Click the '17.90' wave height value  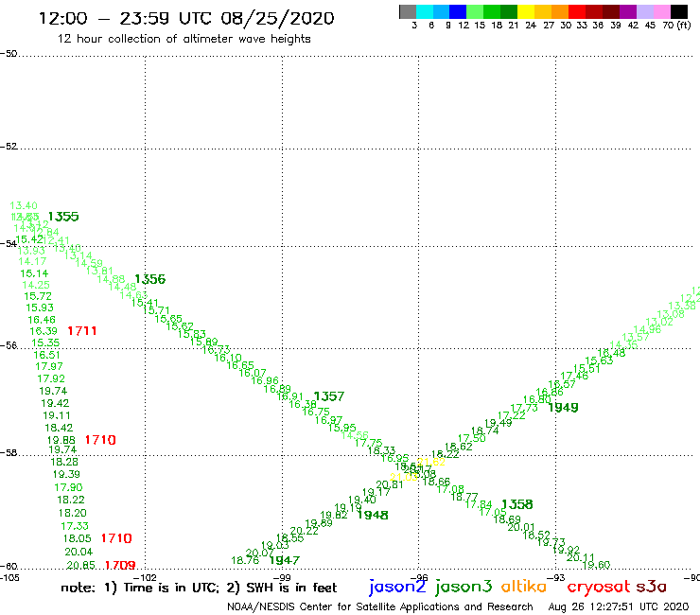coord(68,487)
